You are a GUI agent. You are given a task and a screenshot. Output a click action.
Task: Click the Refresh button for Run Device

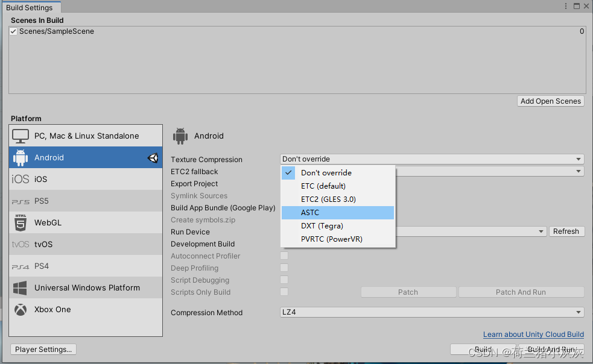click(566, 231)
